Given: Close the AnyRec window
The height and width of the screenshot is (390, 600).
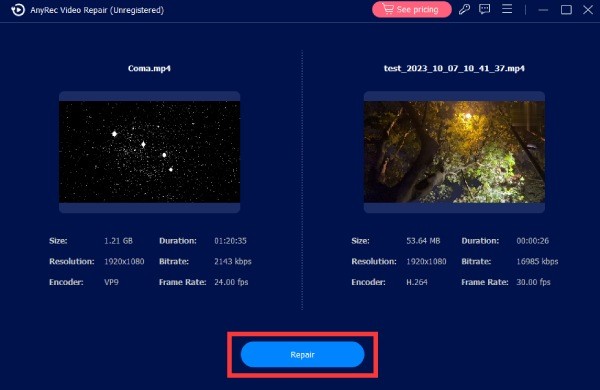Looking at the screenshot, I should tap(588, 10).
